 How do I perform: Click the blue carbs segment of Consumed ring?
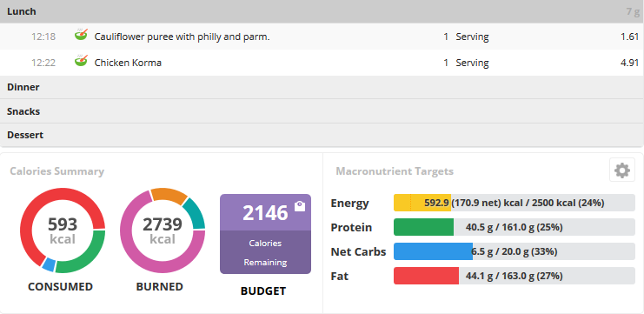(x=49, y=264)
